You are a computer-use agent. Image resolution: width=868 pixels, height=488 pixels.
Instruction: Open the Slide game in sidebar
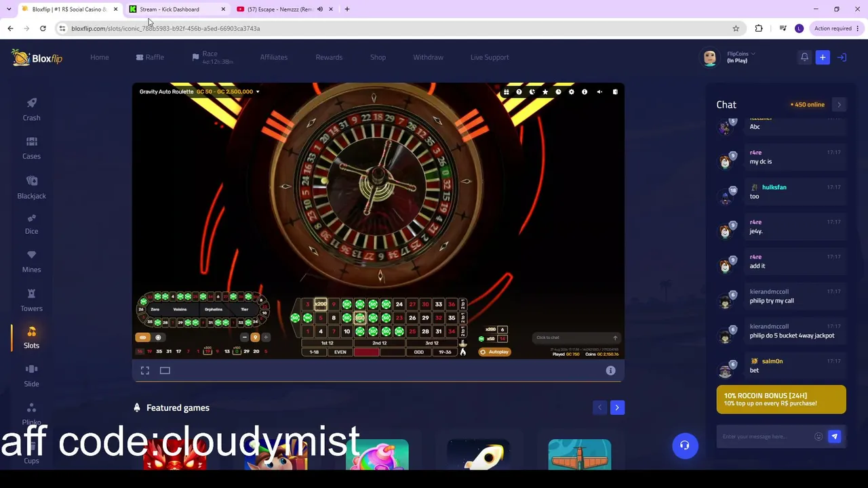click(x=31, y=375)
